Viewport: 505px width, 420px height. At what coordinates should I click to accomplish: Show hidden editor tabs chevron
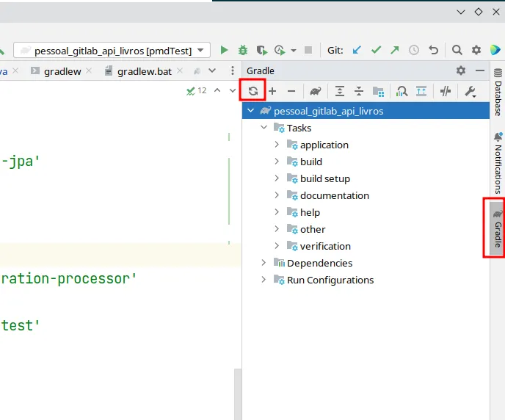[212, 70]
